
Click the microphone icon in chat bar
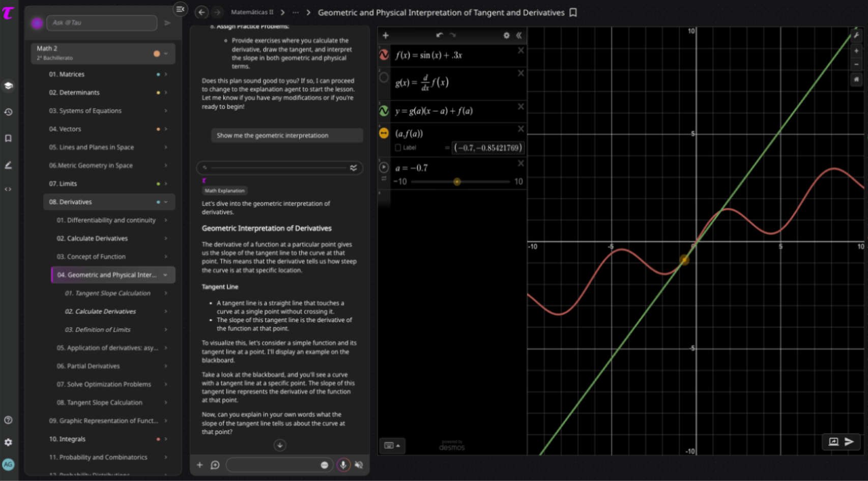[343, 465]
